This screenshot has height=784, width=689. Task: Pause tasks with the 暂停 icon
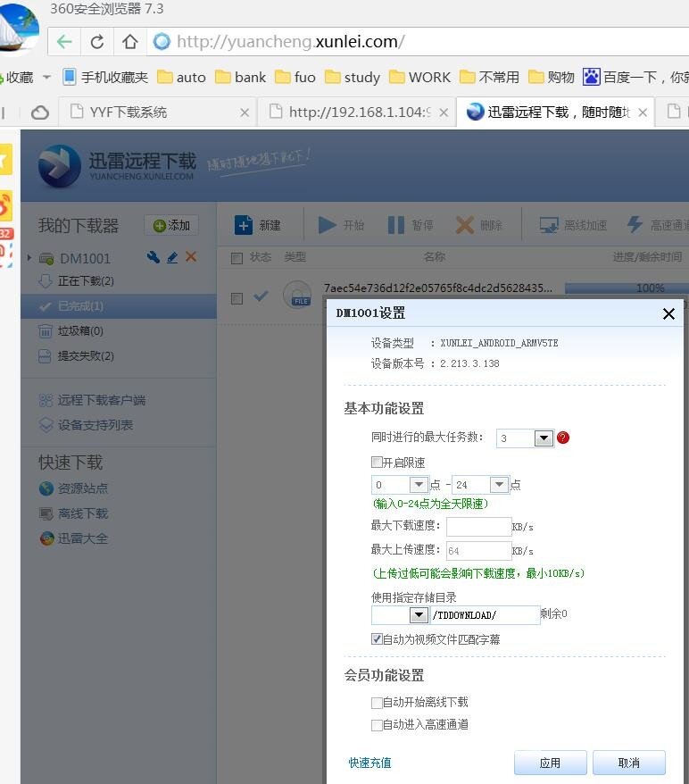click(x=396, y=226)
